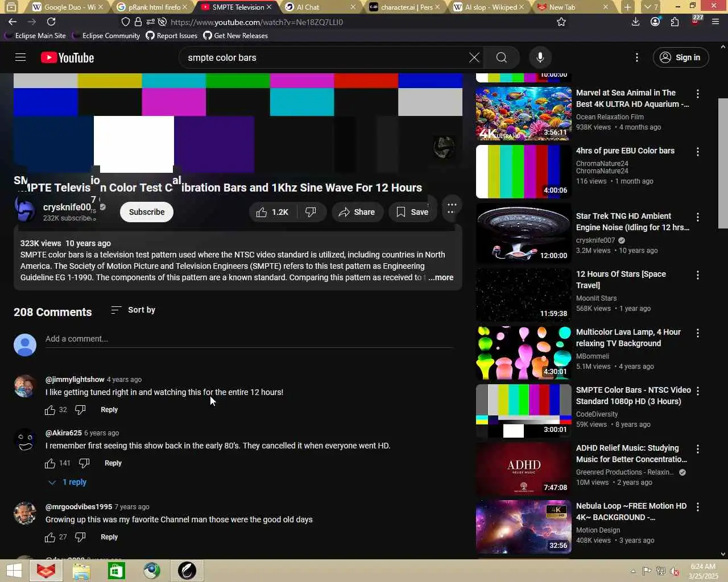728x582 pixels.
Task: Like the comment by @jimmylightshow
Action: (50, 410)
